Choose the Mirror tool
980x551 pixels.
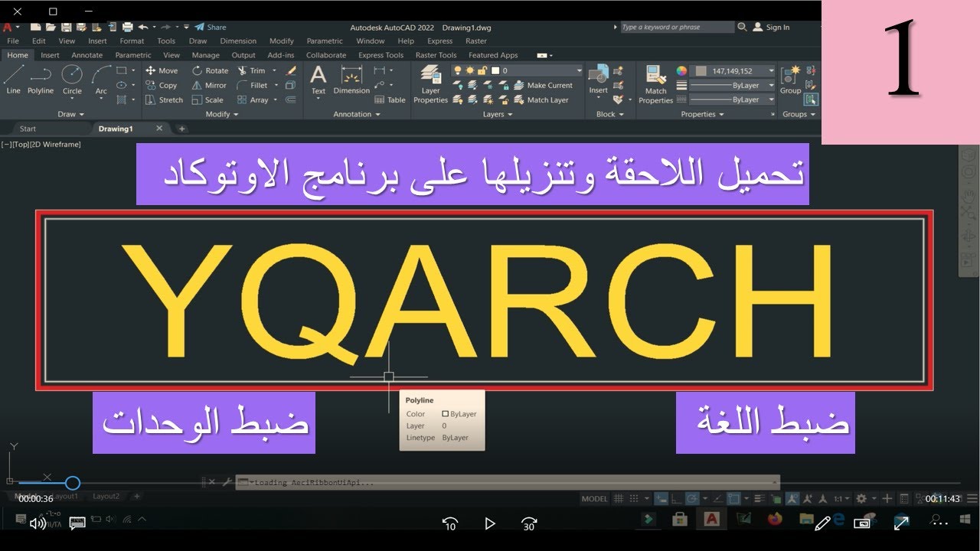[209, 85]
